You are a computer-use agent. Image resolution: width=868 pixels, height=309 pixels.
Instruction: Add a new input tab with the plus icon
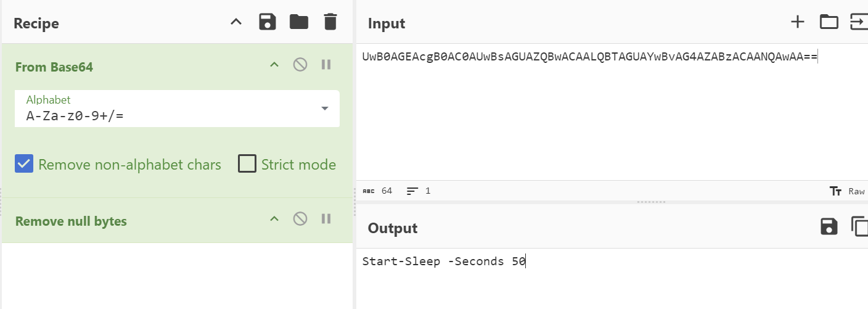pyautogui.click(x=798, y=22)
